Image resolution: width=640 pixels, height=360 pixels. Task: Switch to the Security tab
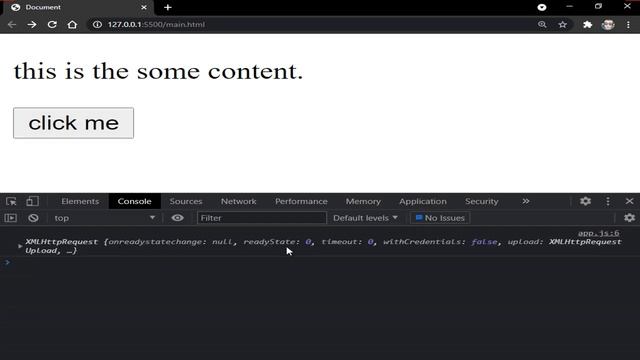[x=482, y=201]
